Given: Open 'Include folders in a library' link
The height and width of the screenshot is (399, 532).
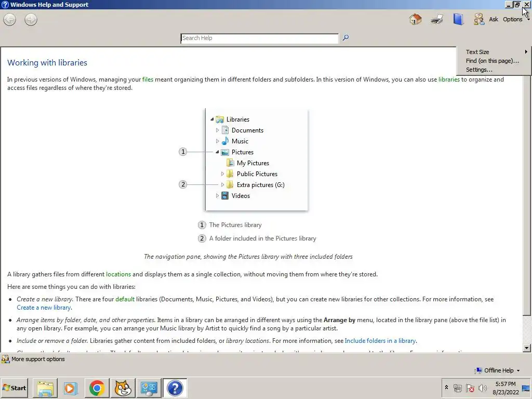Looking at the screenshot, I should [380, 341].
